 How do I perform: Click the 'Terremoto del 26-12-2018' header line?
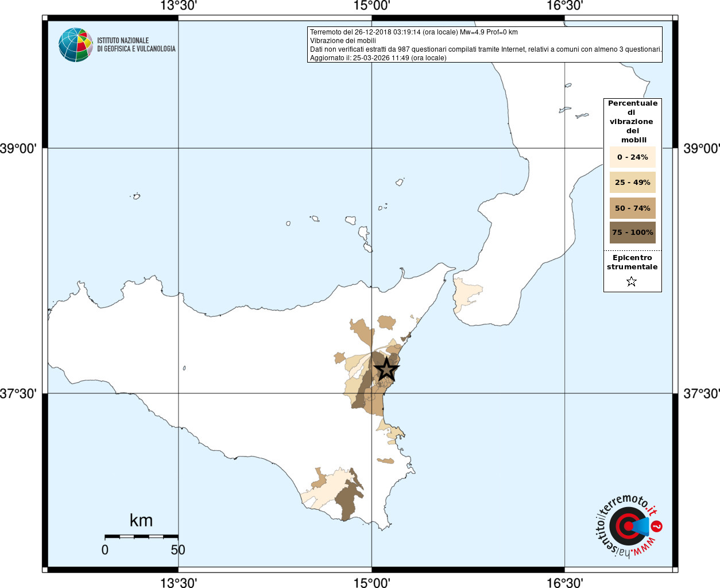414,32
